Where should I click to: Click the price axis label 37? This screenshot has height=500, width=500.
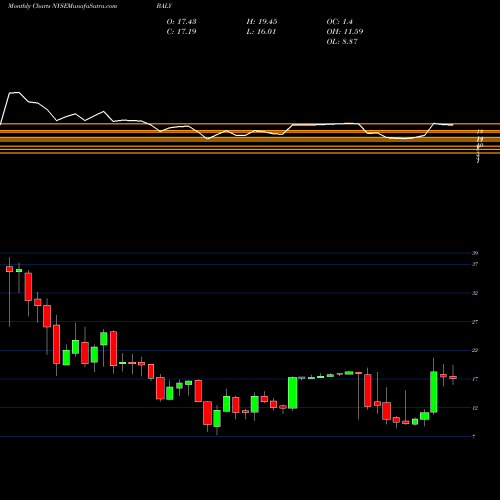point(475,264)
